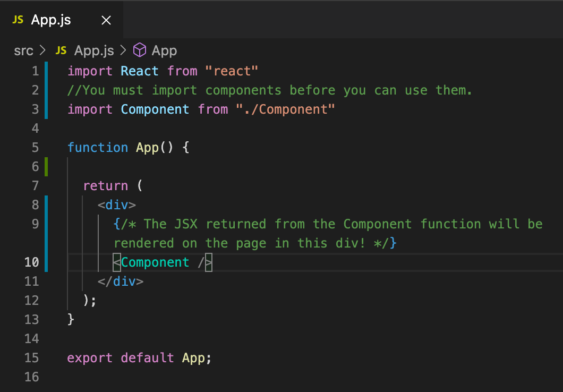Click the close X on the App.js tab
Image resolution: width=563 pixels, height=392 pixels.
[106, 20]
